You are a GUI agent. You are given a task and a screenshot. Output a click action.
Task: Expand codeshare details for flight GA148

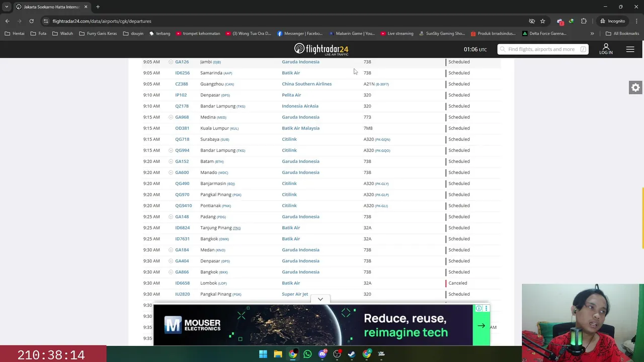tap(171, 217)
